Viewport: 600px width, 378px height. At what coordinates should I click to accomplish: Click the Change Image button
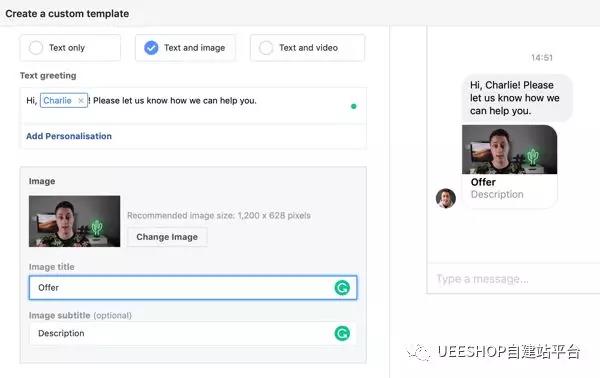167,237
